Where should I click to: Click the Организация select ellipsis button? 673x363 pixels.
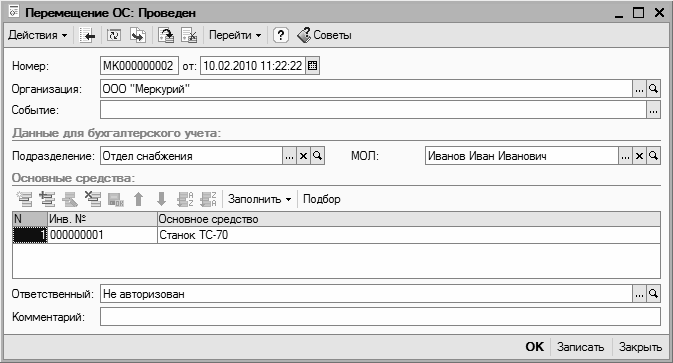(x=640, y=89)
